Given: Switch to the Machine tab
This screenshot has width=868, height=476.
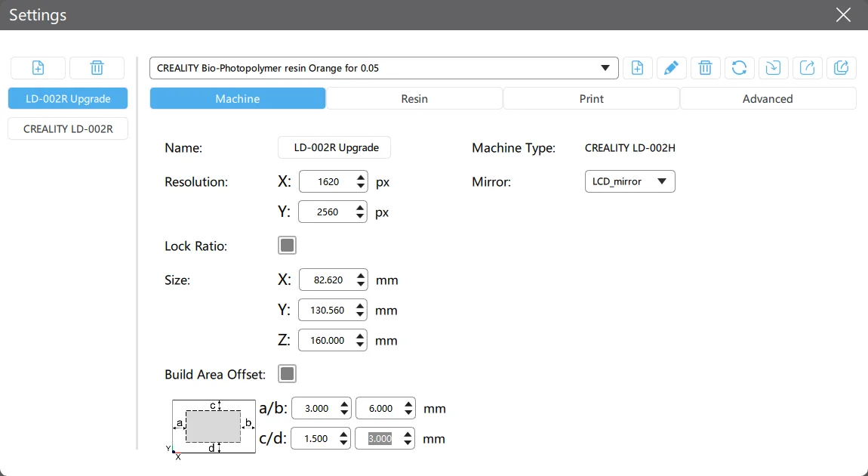Looking at the screenshot, I should 238,99.
